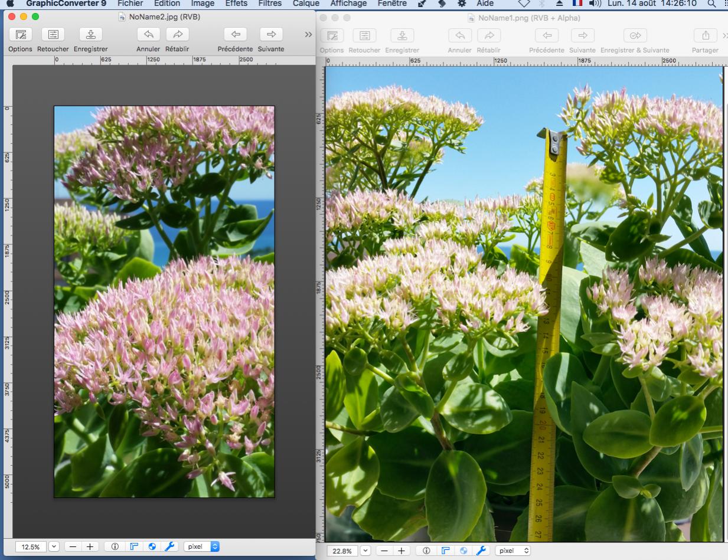
Task: Click Suivante arrow in NoName1.png window
Action: 583,35
